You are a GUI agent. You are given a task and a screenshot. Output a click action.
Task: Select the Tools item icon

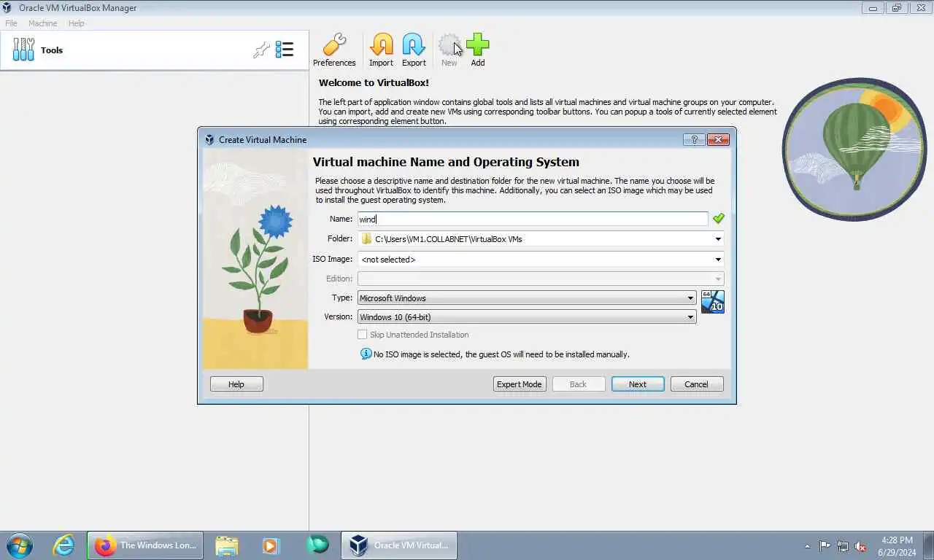point(23,50)
